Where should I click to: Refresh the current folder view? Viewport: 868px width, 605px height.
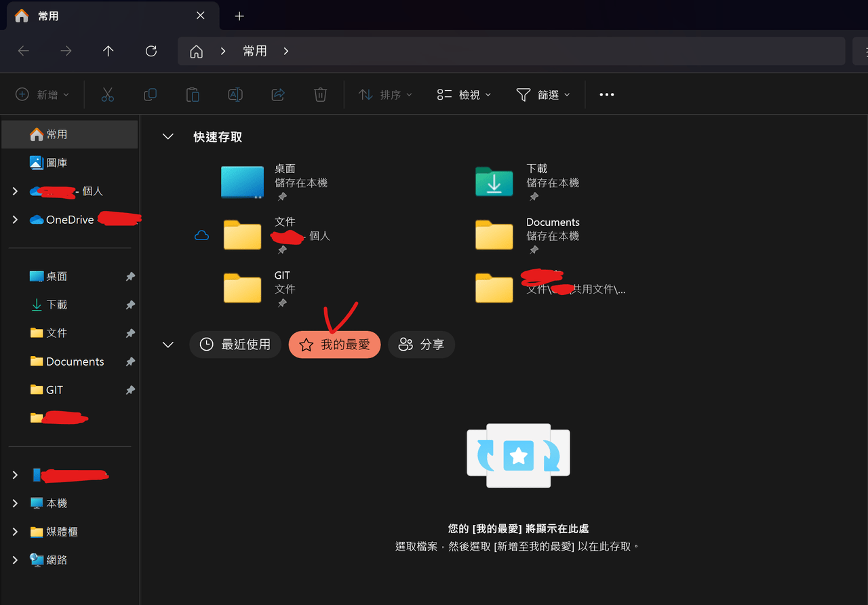tap(151, 51)
